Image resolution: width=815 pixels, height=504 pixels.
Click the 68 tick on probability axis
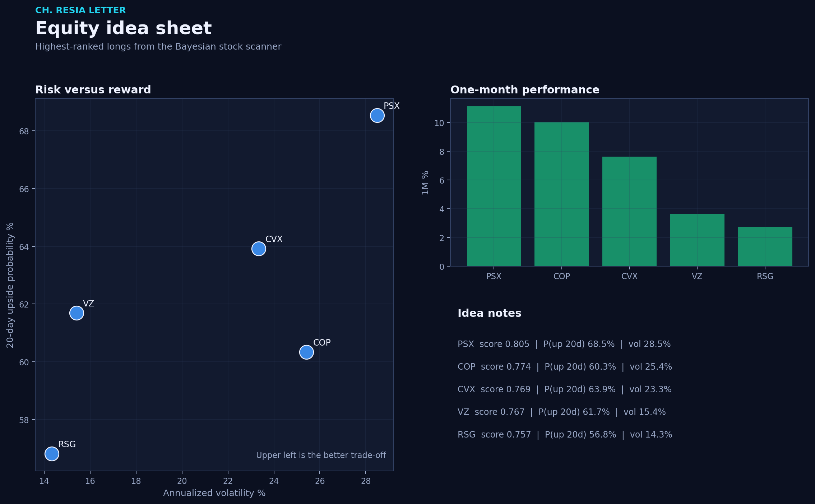coord(24,131)
